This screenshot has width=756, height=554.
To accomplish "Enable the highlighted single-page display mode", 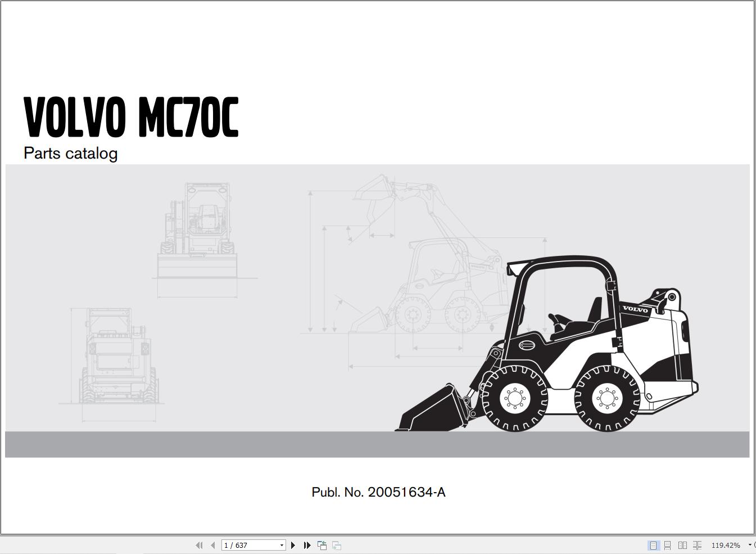I will point(653,545).
